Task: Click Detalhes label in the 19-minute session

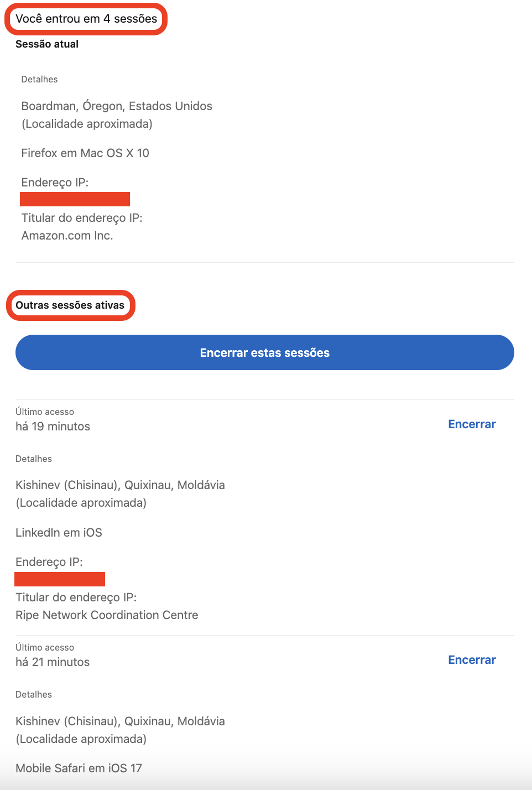Action: 34,459
